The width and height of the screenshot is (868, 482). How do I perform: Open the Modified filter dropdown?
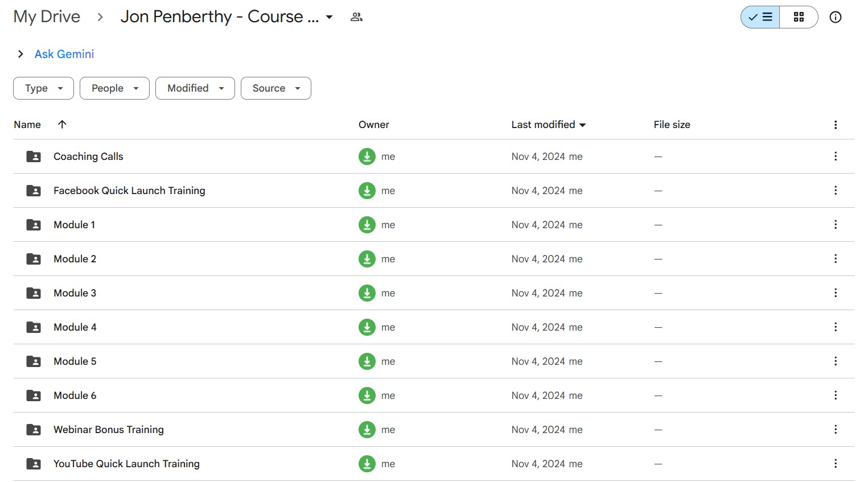(195, 88)
